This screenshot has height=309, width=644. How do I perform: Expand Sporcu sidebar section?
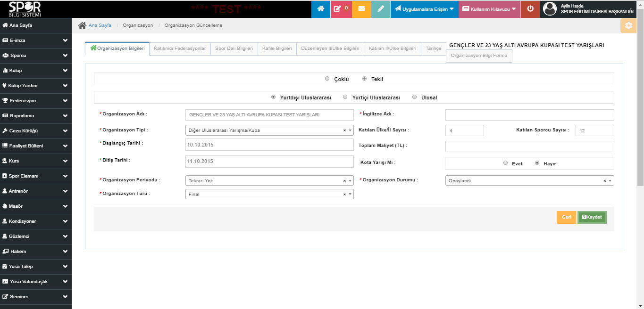pyautogui.click(x=36, y=56)
